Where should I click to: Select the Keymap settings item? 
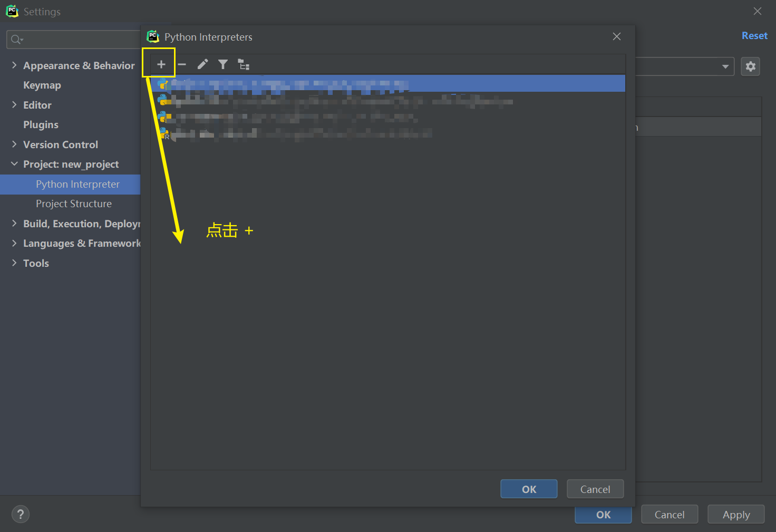(42, 85)
